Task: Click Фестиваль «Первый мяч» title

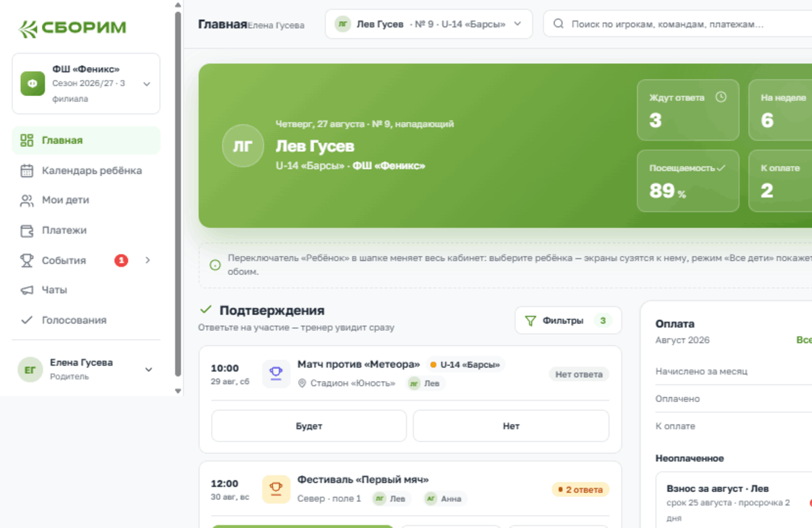Action: 363,480
